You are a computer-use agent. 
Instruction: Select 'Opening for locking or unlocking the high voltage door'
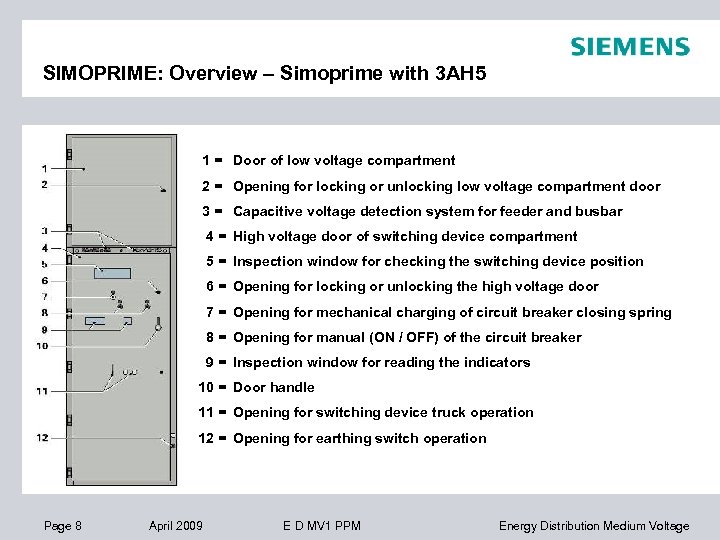[x=416, y=286]
